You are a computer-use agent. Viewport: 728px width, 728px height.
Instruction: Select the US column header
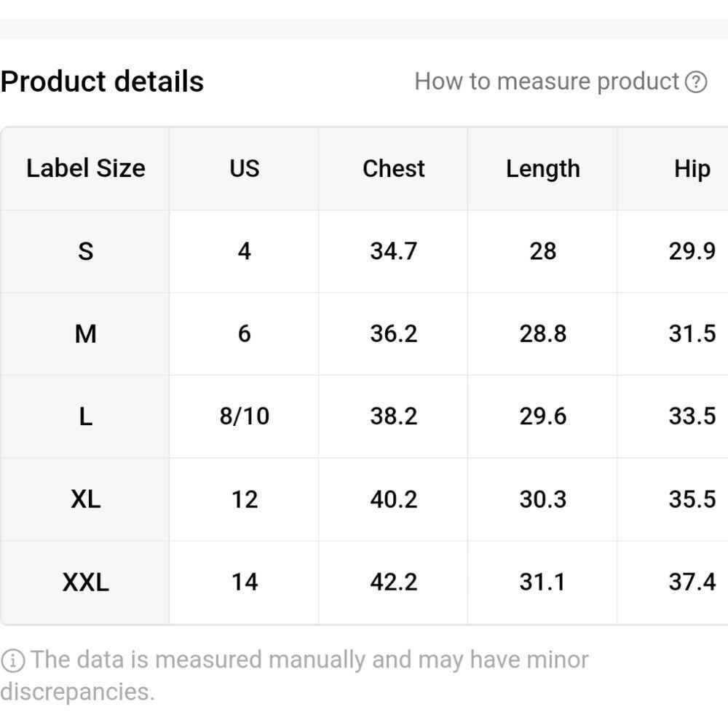[244, 168]
